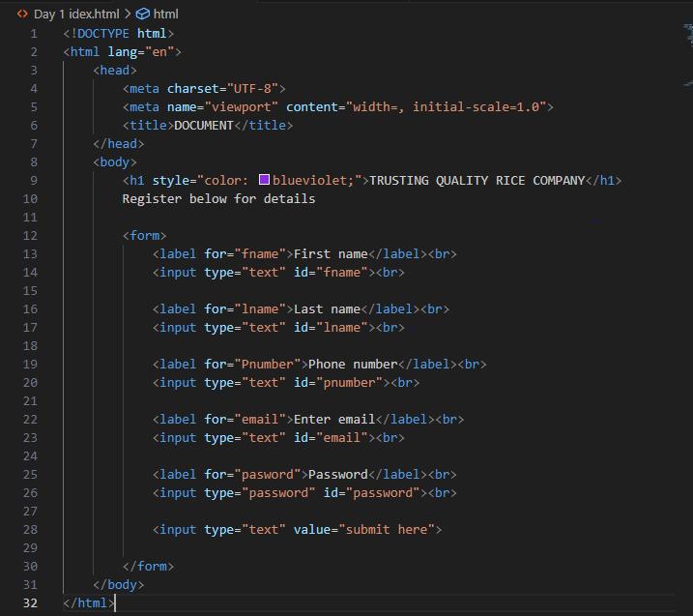Viewport: 693px width, 616px height.
Task: Click the text 'Register below for details'
Action: pyautogui.click(x=218, y=199)
